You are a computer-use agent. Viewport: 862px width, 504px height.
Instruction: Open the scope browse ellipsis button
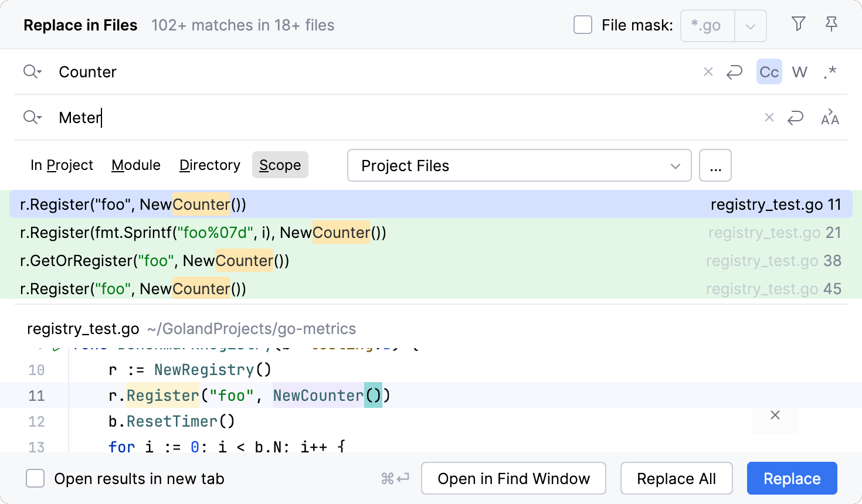point(715,166)
